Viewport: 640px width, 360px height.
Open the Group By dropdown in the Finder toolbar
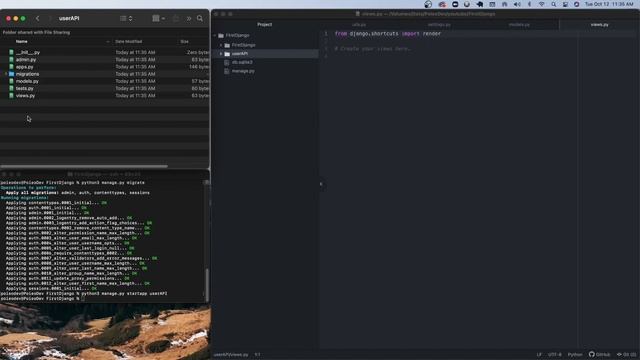158,18
